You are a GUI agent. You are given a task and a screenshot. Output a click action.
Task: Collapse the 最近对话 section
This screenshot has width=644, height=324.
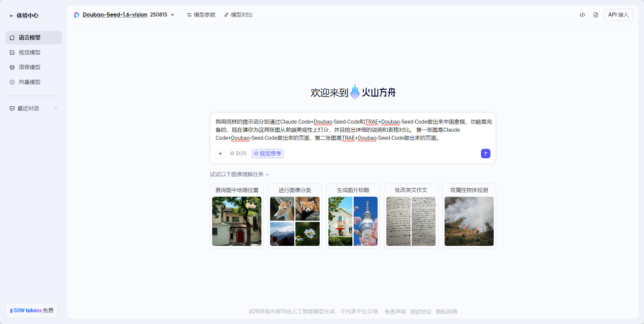point(56,108)
